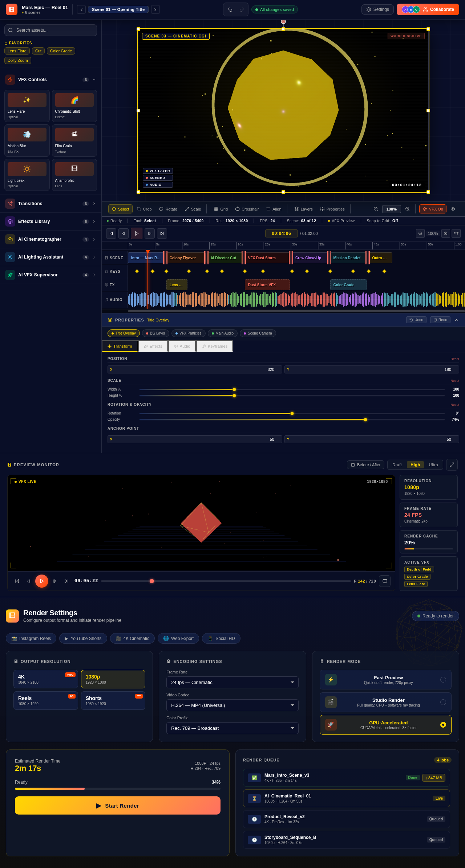Screen dimensions: 465x868
Task: Open the Align tool
Action: [274, 209]
